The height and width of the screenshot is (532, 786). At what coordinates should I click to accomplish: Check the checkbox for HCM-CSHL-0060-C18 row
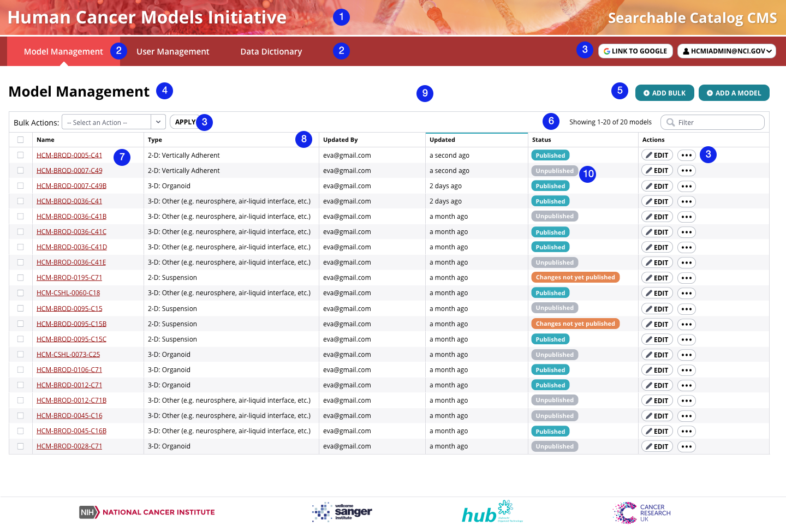pyautogui.click(x=20, y=292)
